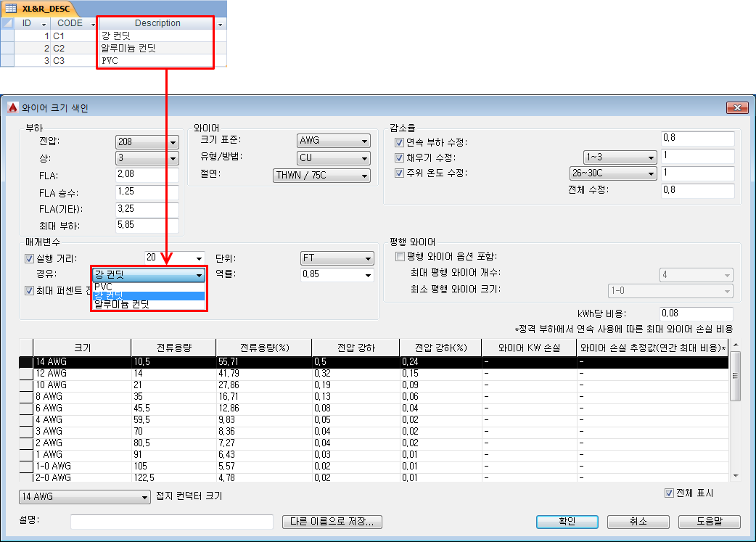Select 강 컨딧 in dropdown list
This screenshot has height=542, width=756.
(149, 295)
